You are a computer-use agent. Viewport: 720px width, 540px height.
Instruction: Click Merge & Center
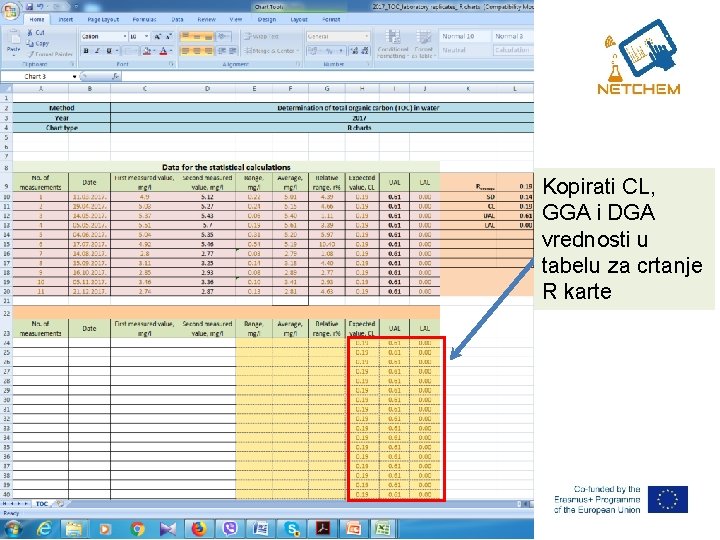(271, 51)
